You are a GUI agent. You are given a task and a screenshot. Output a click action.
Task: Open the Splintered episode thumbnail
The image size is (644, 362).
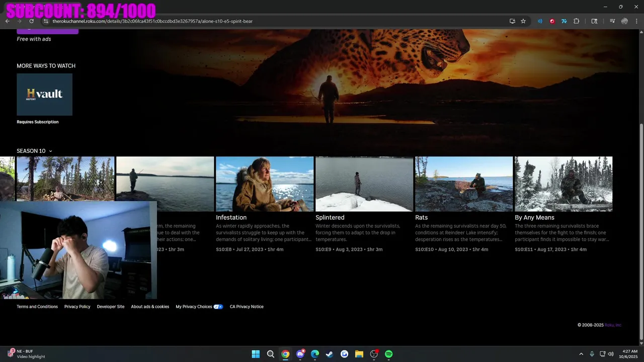tap(364, 184)
